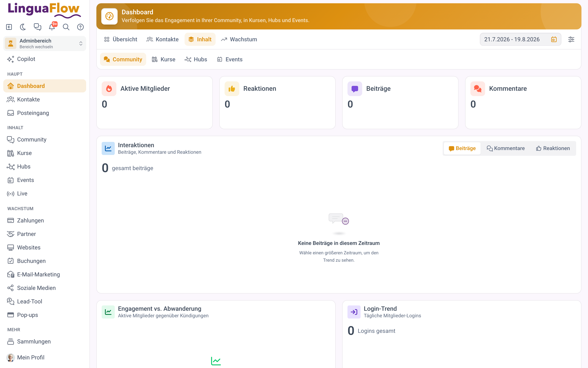
Task: Open Copilot in sidebar
Action: pos(45,59)
